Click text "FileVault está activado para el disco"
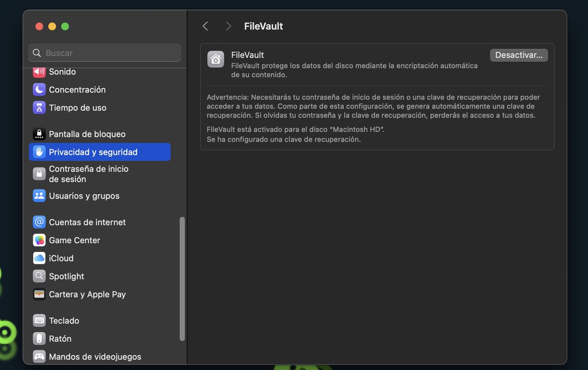 (266, 129)
